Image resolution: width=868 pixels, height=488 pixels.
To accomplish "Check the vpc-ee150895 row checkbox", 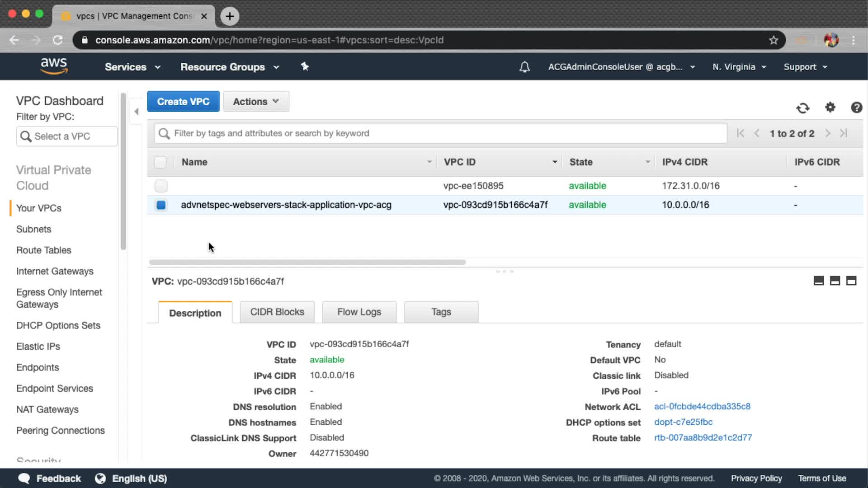I will pos(161,186).
